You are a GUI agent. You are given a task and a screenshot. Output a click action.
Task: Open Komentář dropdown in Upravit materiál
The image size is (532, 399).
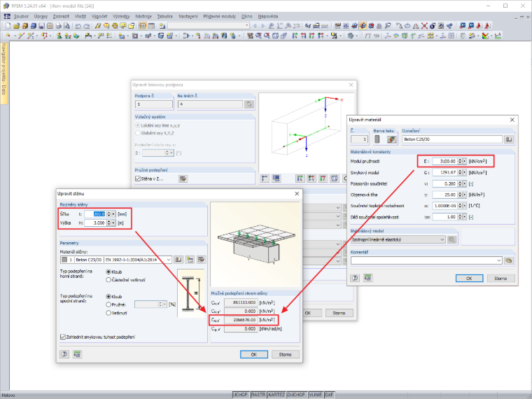coord(498,260)
